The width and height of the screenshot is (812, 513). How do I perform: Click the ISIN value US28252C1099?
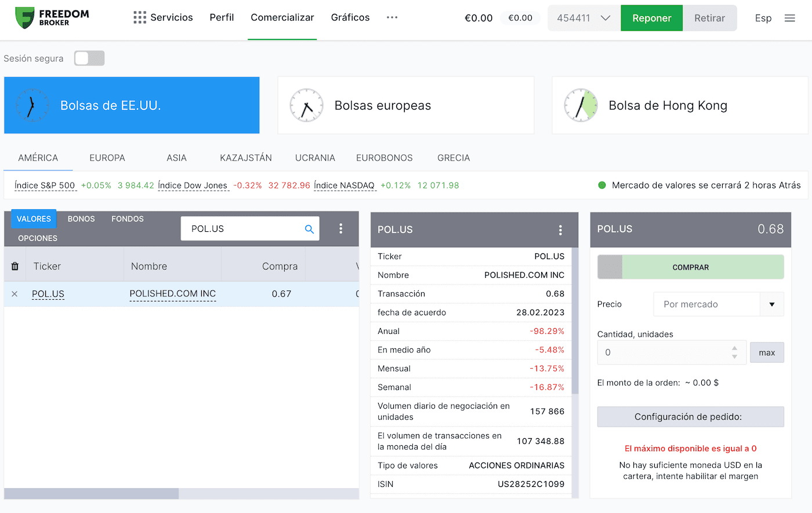click(531, 484)
